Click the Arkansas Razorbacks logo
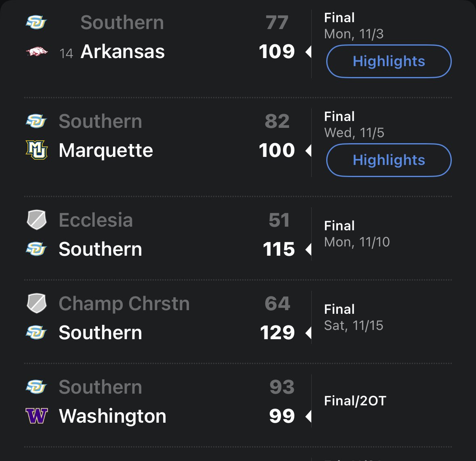The width and height of the screenshot is (476, 461). click(x=37, y=52)
